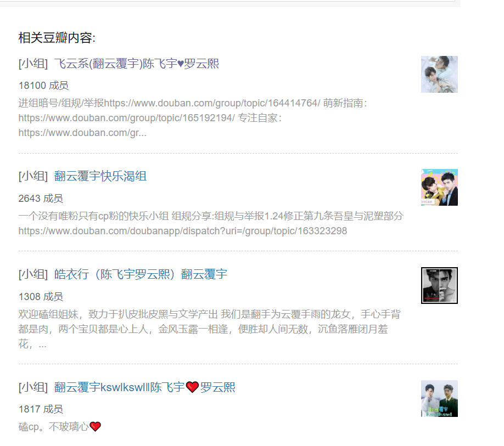Click the red heart between 陈飞宇 and 罗云熙
This screenshot has height=446, width=504.
tap(193, 387)
